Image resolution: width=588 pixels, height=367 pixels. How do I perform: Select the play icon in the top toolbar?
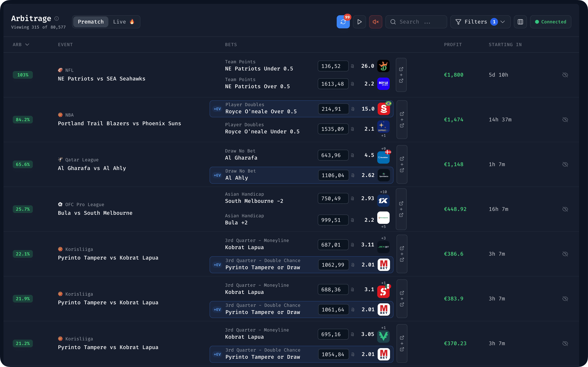tap(359, 22)
